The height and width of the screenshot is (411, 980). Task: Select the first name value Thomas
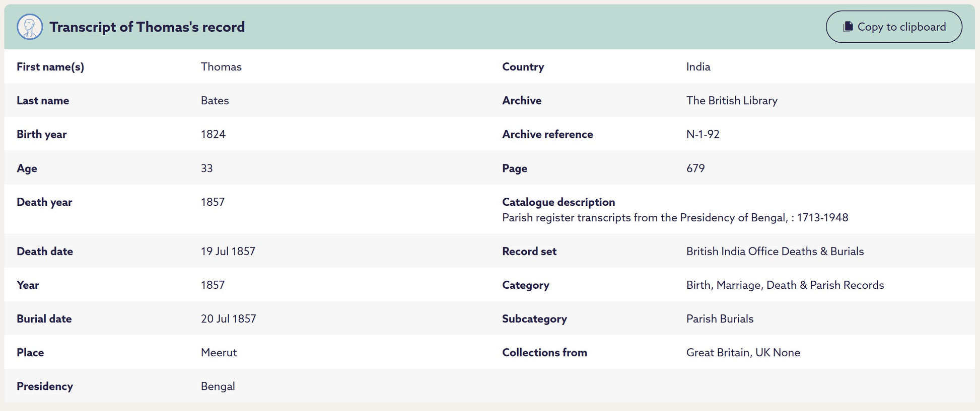pyautogui.click(x=221, y=67)
